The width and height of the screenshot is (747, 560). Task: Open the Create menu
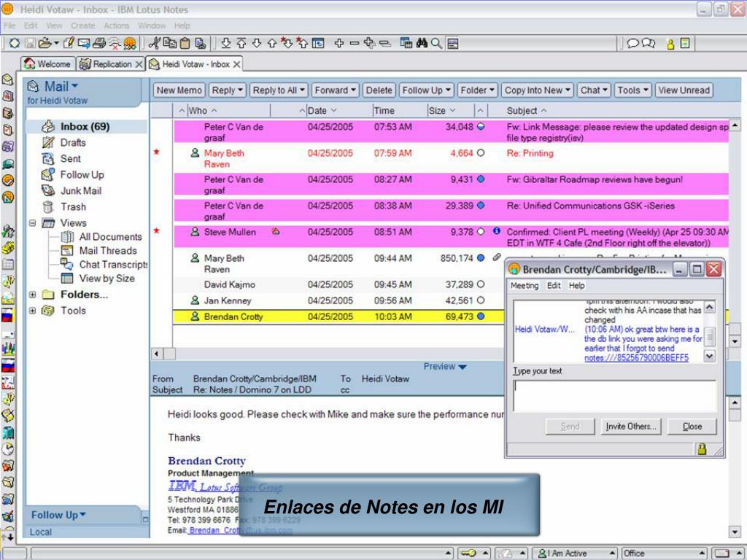click(x=83, y=26)
